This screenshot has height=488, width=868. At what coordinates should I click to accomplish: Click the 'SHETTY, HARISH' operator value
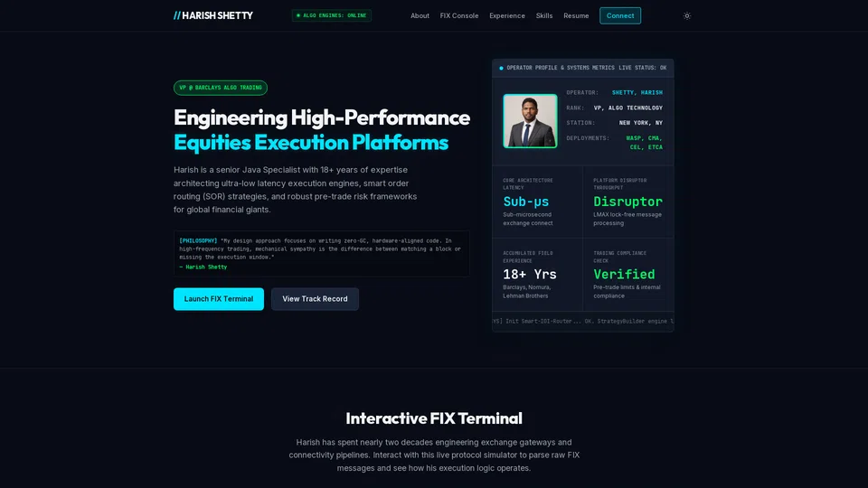(x=637, y=92)
